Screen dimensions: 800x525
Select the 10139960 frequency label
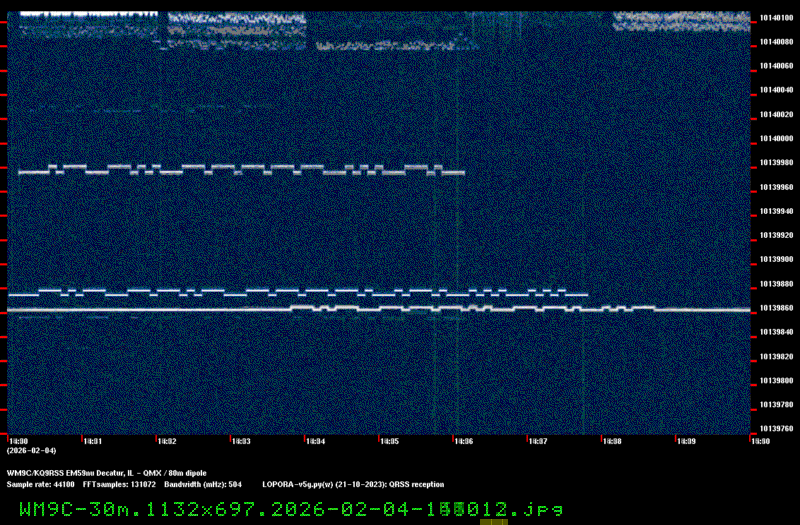coord(776,187)
